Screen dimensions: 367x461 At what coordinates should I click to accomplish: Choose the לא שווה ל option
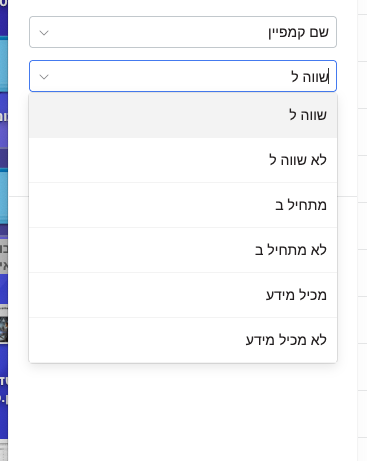pos(183,160)
